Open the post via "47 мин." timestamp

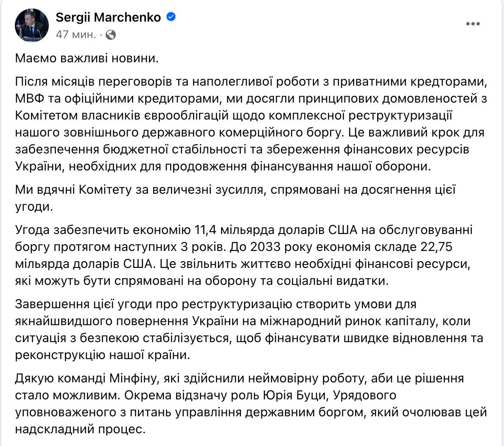tap(76, 35)
